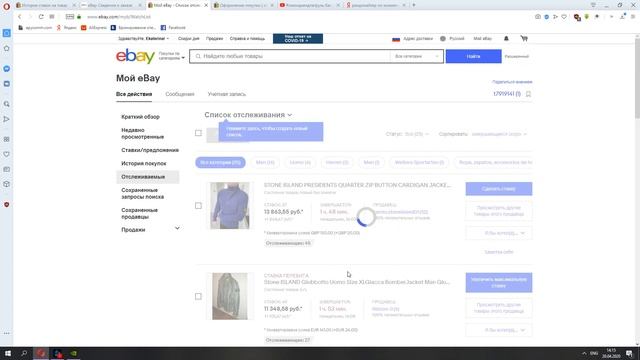The width and height of the screenshot is (640, 360).
Task: Open Мой eBay link in header
Action: 482,38
